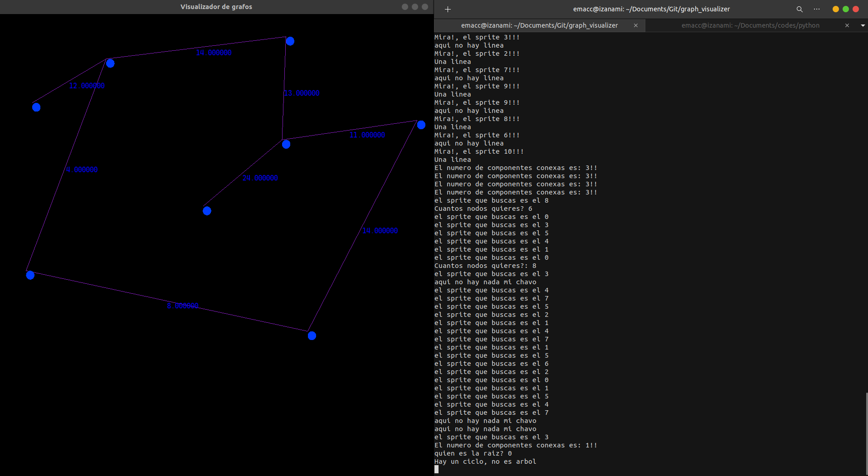This screenshot has width=868, height=476.
Task: Select node joining edges 14 and 12
Action: (x=110, y=63)
